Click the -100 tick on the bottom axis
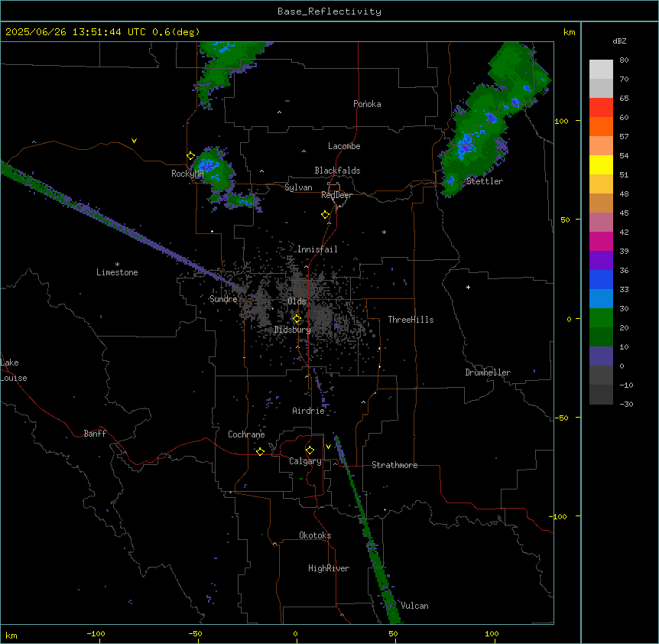 point(96,633)
